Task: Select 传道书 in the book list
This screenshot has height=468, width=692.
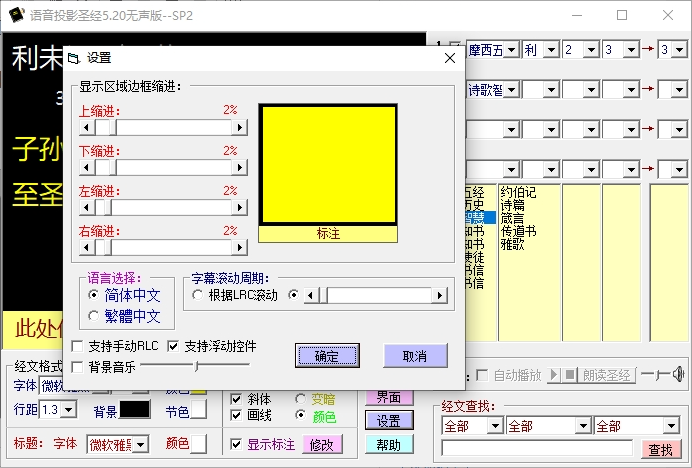Action: click(x=519, y=231)
